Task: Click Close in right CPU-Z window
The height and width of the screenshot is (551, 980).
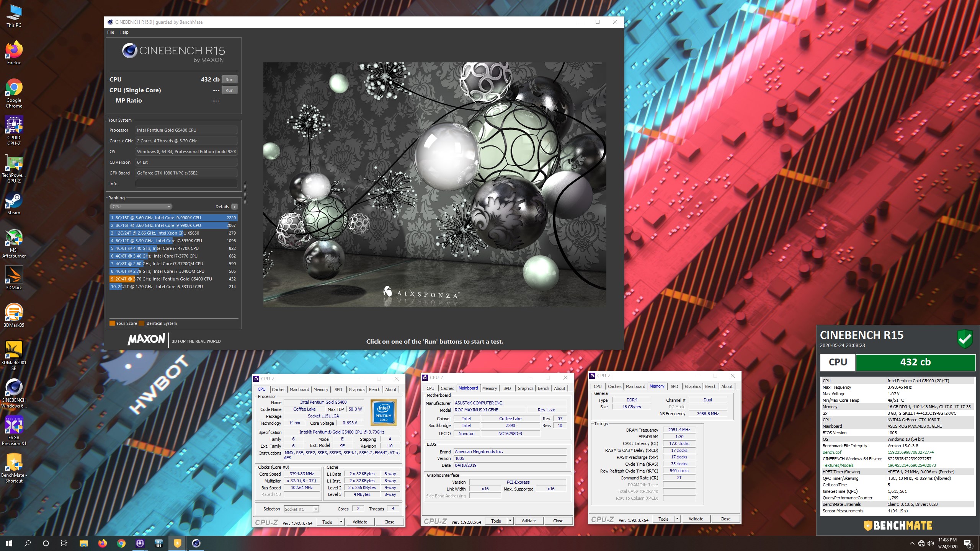Action: (725, 519)
